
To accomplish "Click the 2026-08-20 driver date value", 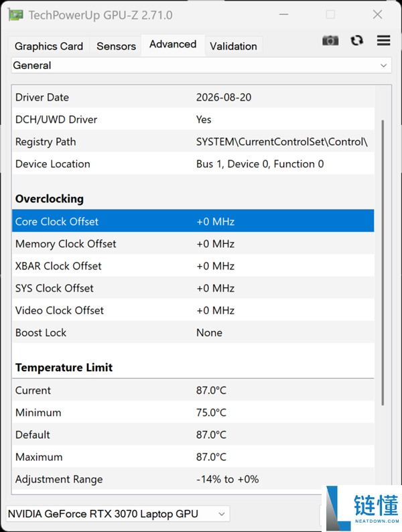I will [224, 97].
